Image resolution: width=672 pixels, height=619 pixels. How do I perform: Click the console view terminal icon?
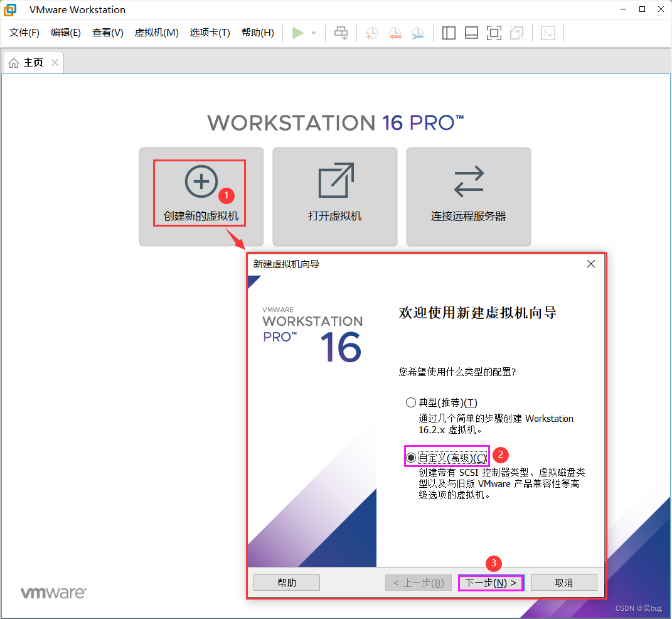click(548, 33)
